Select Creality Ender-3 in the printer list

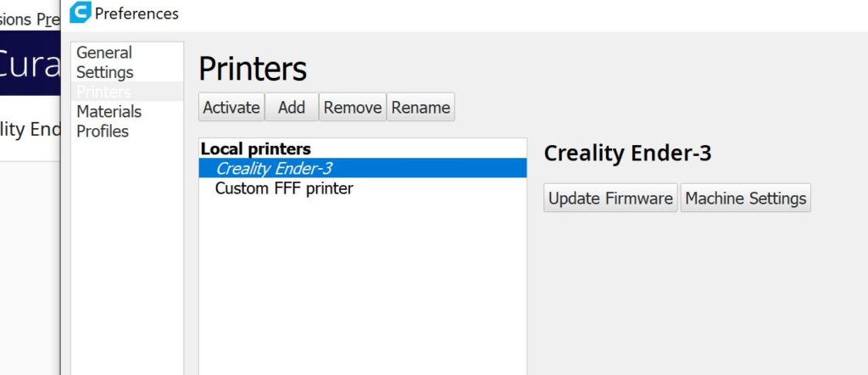(363, 168)
